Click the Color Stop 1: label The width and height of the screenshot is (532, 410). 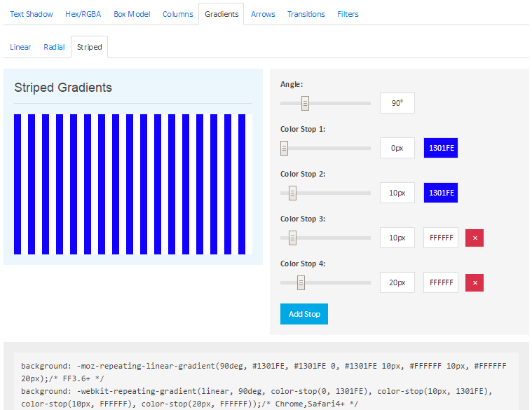coord(303,129)
